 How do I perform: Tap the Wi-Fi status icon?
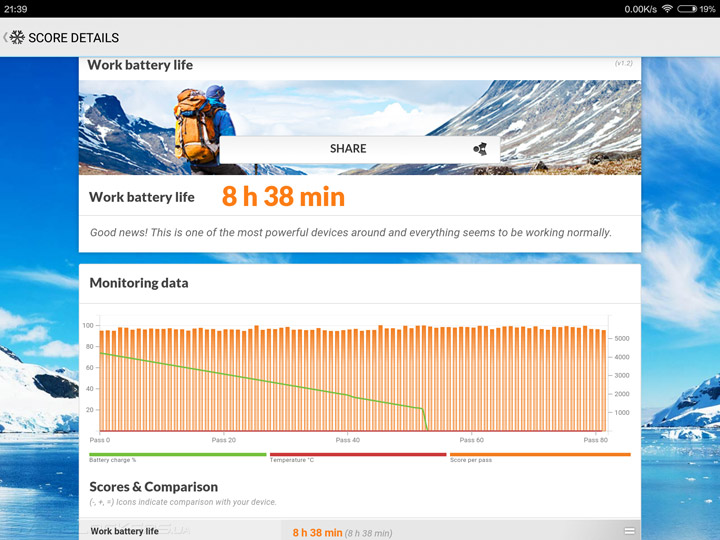(x=667, y=9)
